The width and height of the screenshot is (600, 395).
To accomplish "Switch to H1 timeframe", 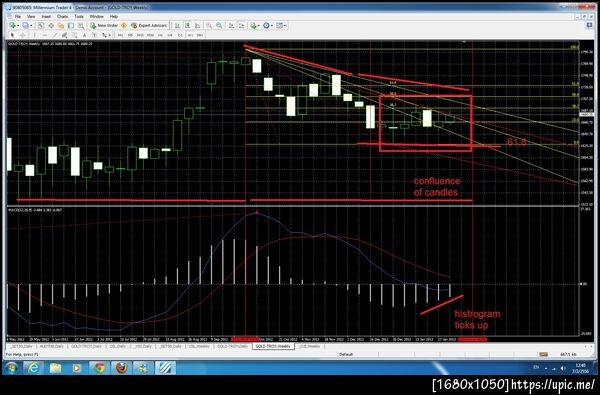I will pos(160,35).
